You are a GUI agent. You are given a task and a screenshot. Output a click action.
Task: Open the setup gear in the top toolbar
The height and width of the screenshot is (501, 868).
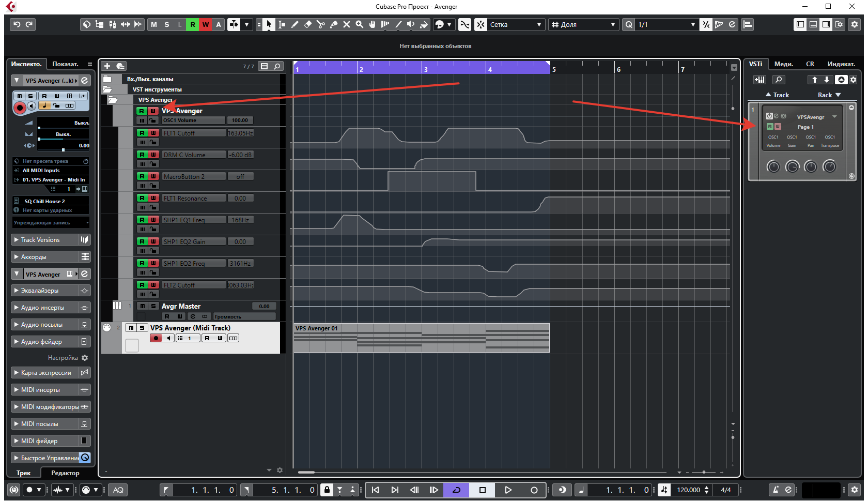855,24
